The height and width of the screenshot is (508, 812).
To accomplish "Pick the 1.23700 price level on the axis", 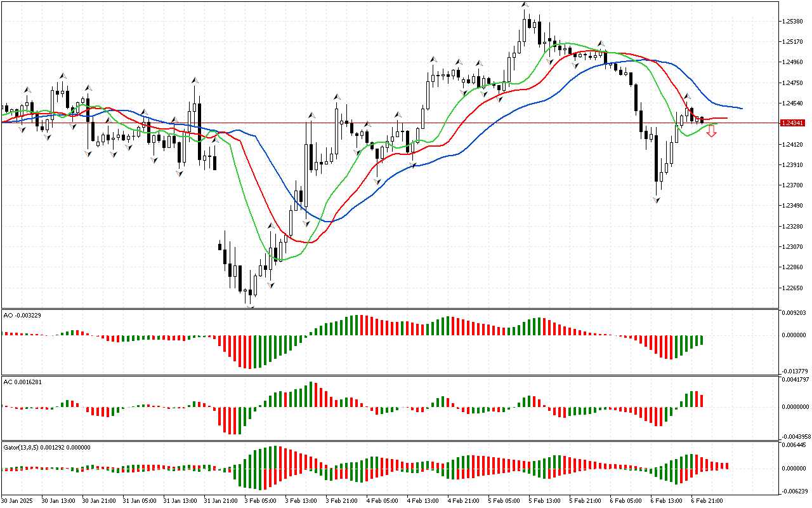I will point(793,185).
